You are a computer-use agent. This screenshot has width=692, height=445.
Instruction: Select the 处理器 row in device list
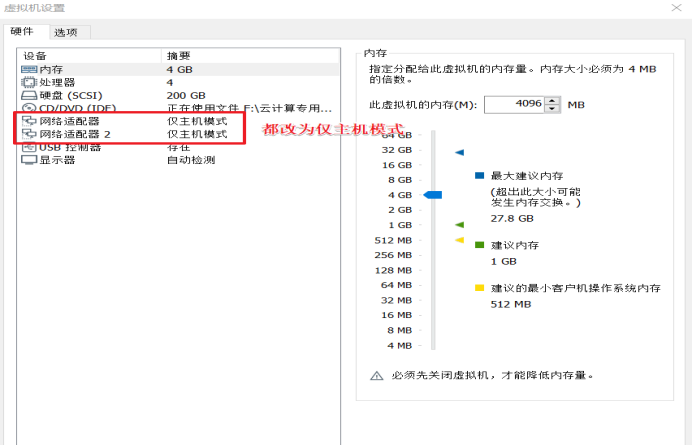(179, 83)
